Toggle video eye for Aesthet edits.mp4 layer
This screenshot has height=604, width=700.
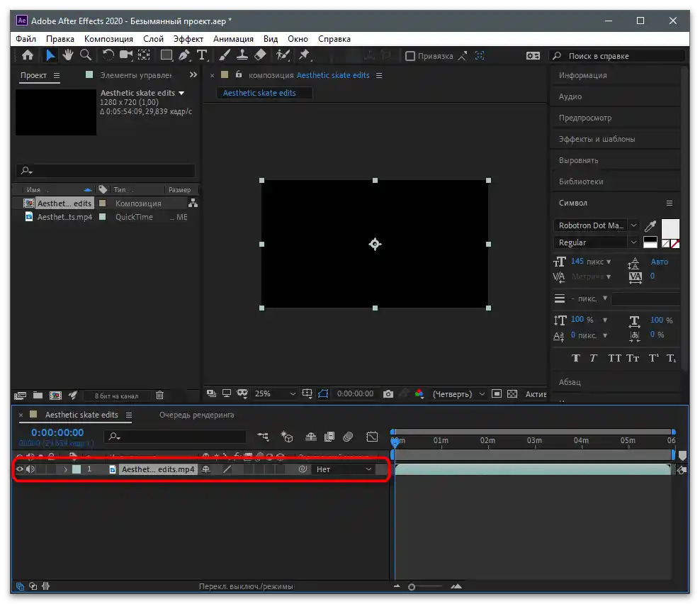click(x=20, y=469)
